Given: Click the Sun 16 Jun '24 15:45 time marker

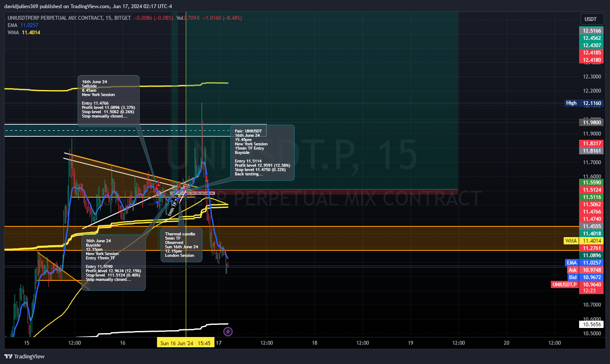Looking at the screenshot, I should [x=185, y=343].
